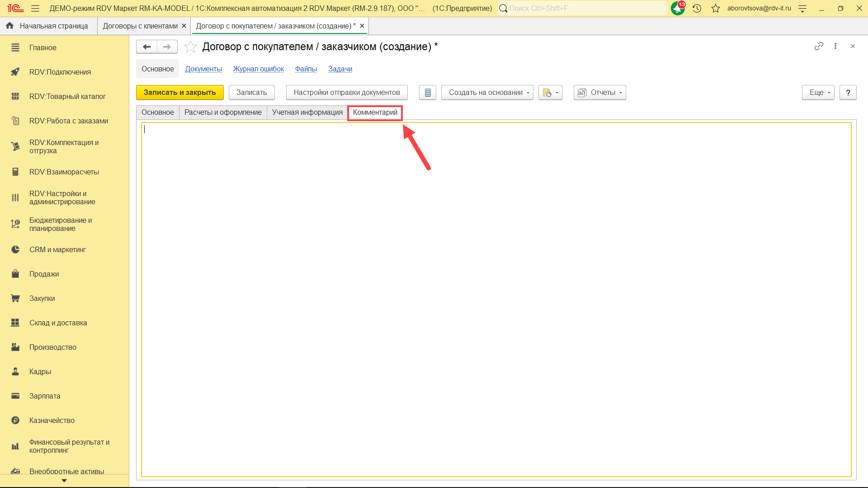Open the Учетная информация tab
Image resolution: width=868 pixels, height=488 pixels.
point(307,113)
